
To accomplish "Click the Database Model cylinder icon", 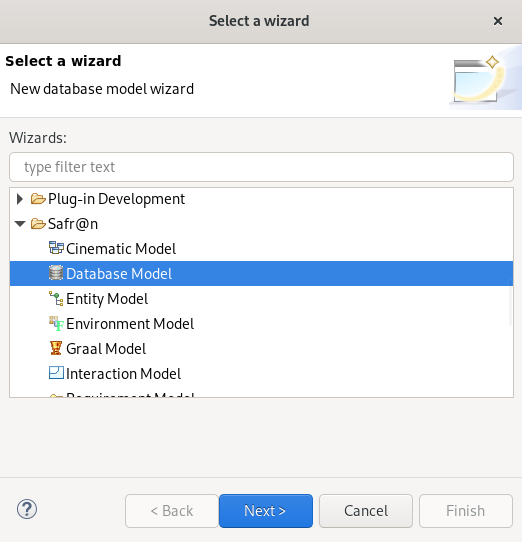I will [56, 273].
